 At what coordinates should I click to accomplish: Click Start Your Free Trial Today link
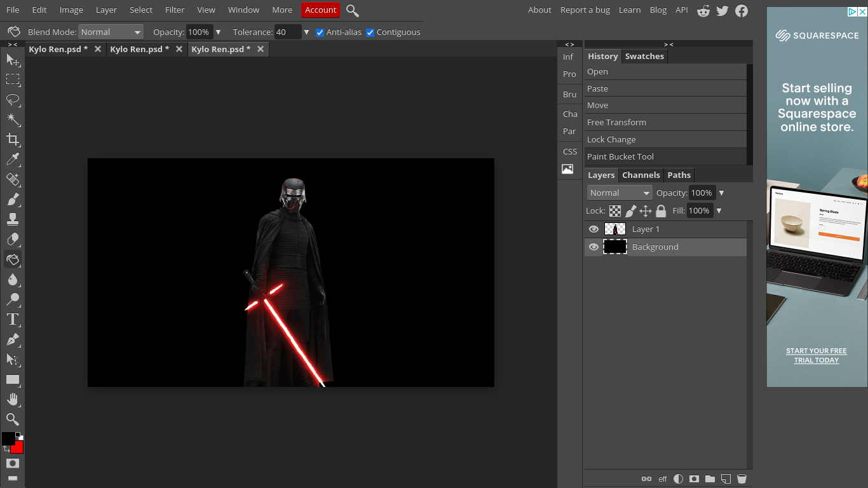[817, 356]
